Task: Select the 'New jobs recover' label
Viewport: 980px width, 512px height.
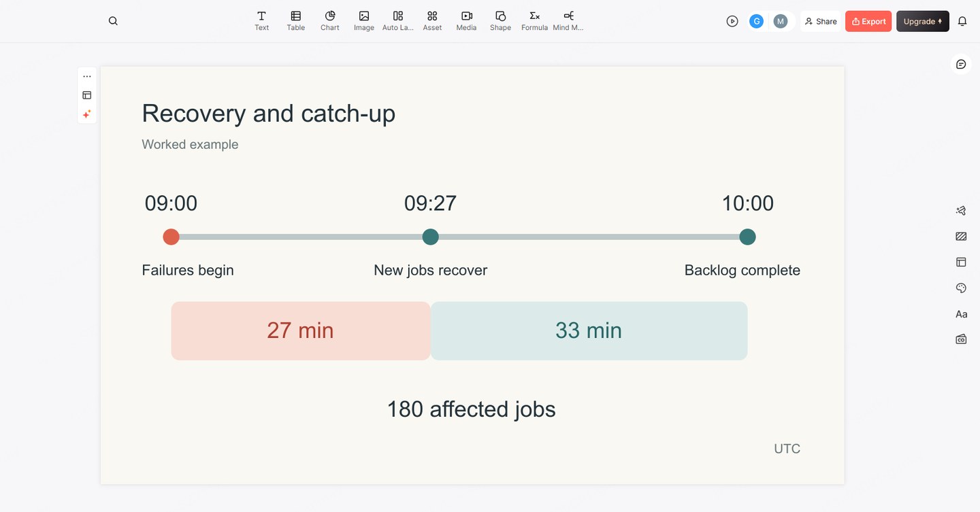Action: tap(430, 270)
